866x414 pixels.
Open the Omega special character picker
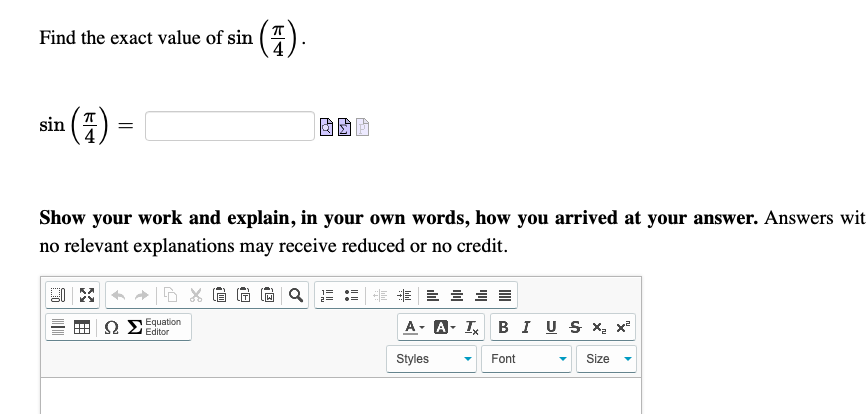[x=111, y=327]
